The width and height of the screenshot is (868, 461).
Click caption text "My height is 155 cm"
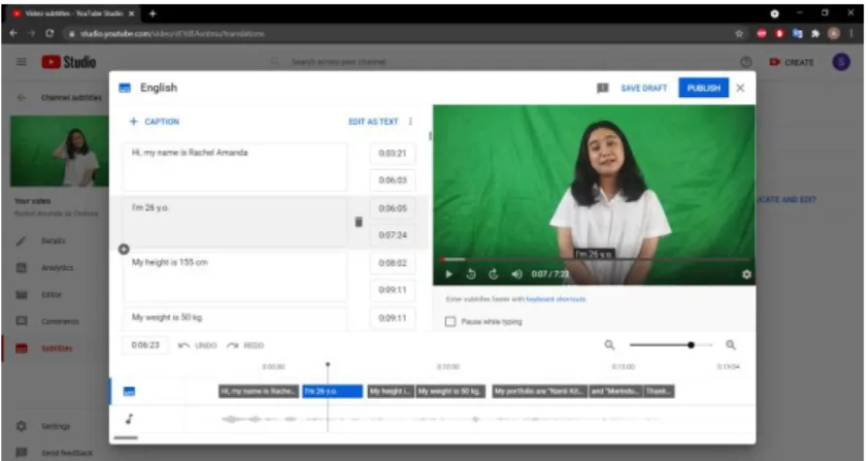[169, 262]
